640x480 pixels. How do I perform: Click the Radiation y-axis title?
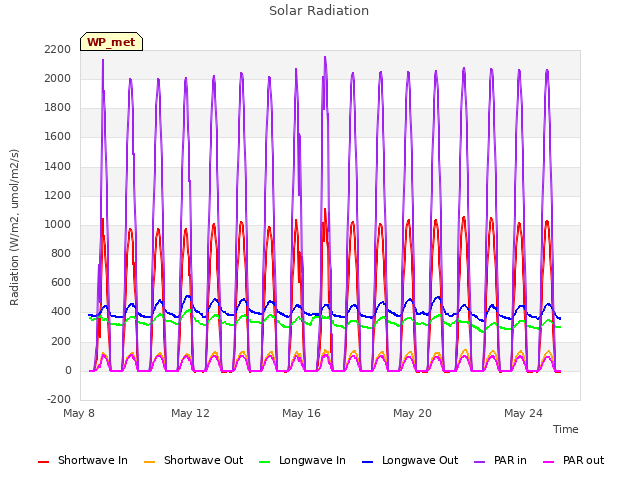coord(14,227)
